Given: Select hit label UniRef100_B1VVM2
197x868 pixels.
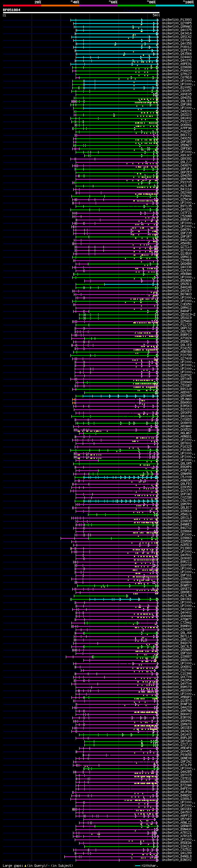Looking at the screenshot, I should (x=177, y=88).
